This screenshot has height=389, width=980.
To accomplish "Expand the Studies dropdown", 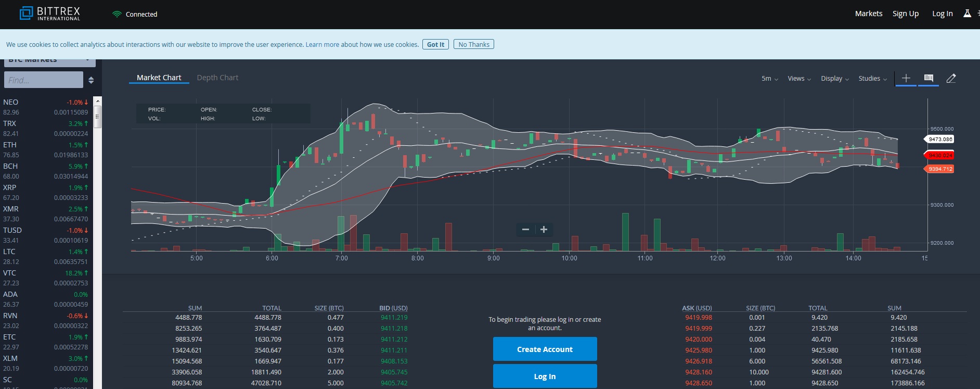I will (873, 79).
